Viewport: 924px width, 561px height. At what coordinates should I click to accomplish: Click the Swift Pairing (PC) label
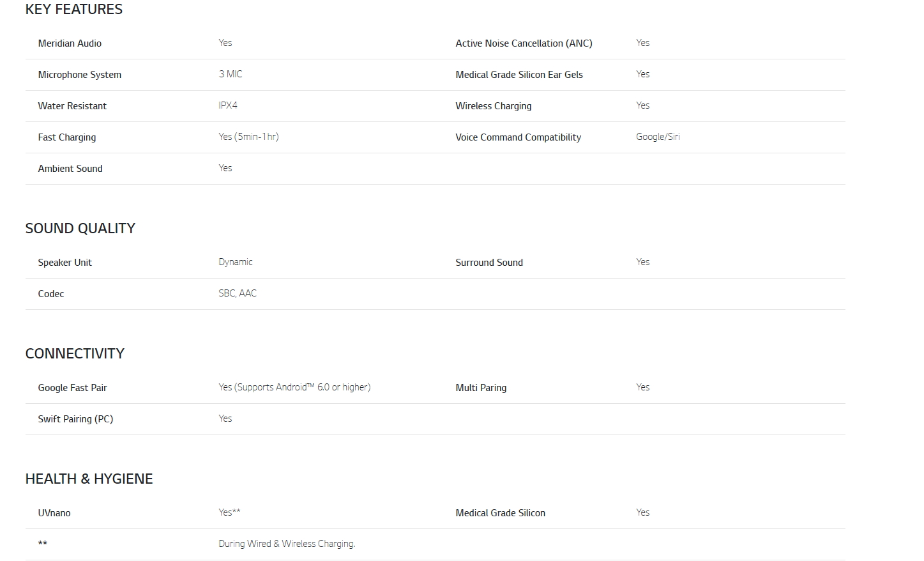(75, 419)
